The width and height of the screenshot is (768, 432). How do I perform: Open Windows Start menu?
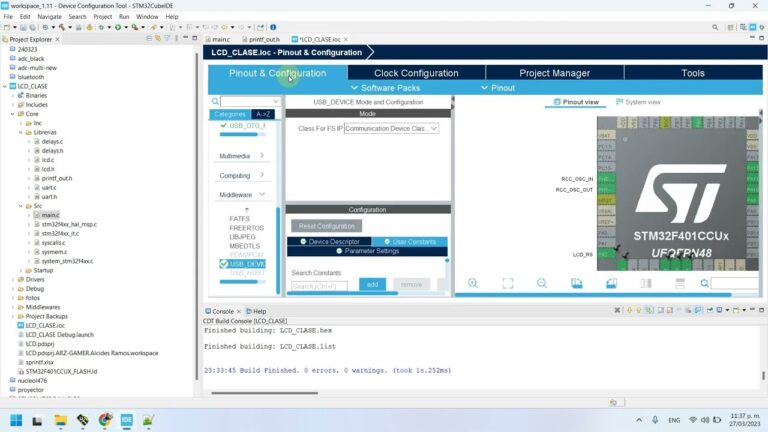point(16,420)
